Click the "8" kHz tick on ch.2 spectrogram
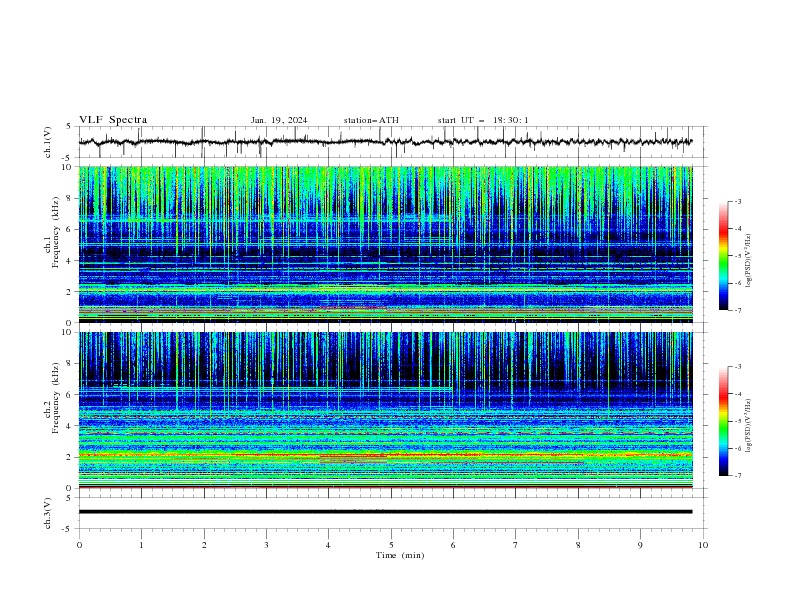Image resolution: width=792 pixels, height=612 pixels. point(69,364)
